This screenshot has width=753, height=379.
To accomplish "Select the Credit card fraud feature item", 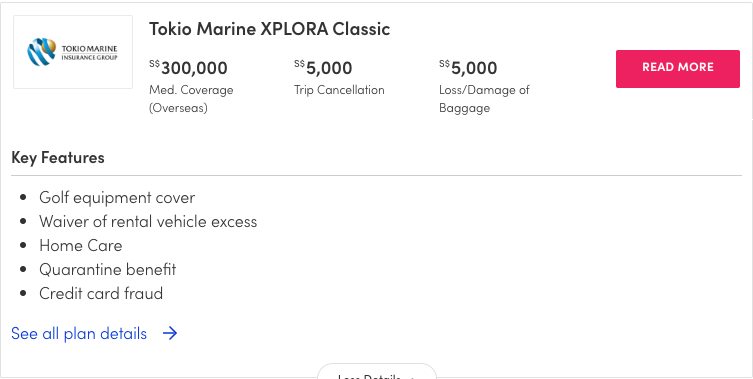I will click(101, 293).
